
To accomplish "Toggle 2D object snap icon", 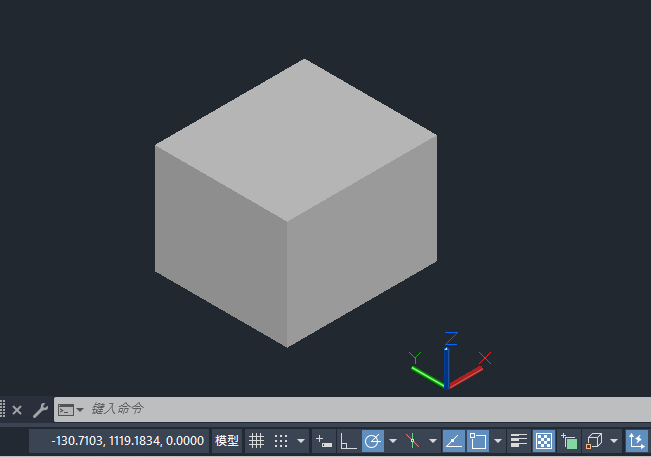I will (x=478, y=441).
